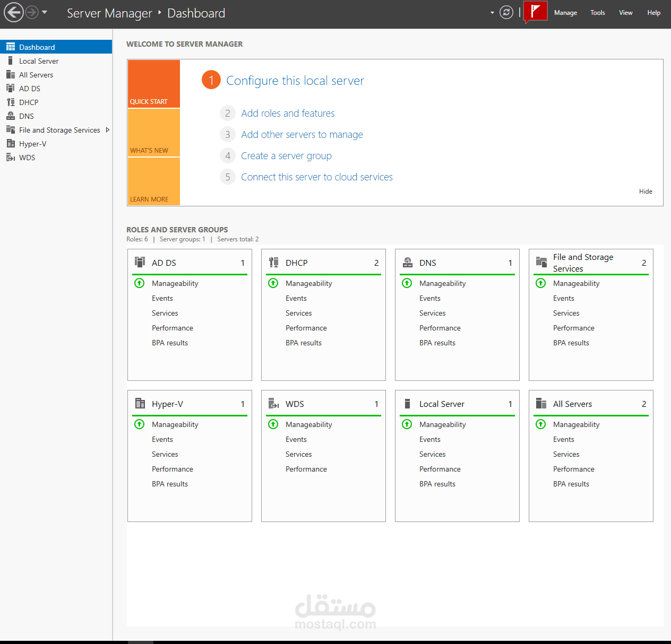Open BPA results in the Hyper-V tile
This screenshot has height=644, width=671.
[170, 484]
